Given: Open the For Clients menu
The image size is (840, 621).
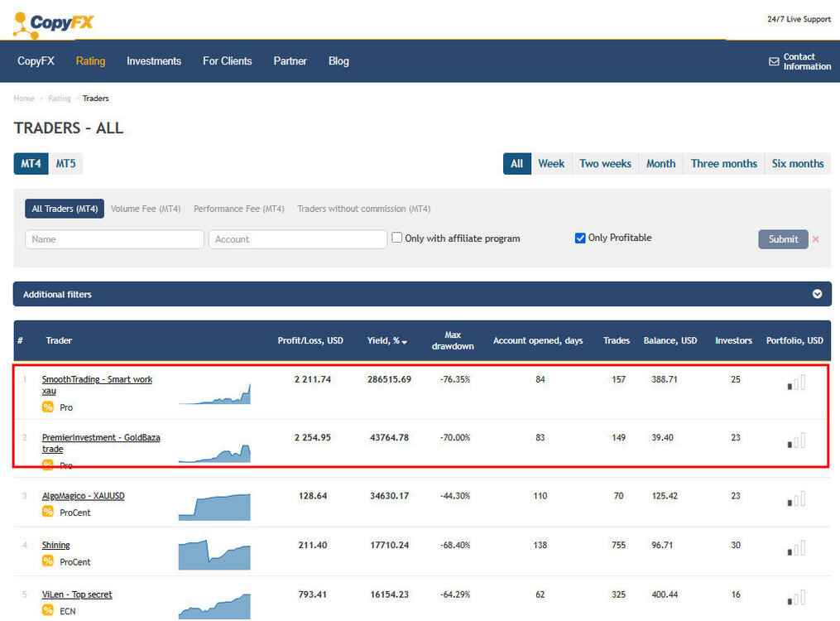Looking at the screenshot, I should (227, 61).
